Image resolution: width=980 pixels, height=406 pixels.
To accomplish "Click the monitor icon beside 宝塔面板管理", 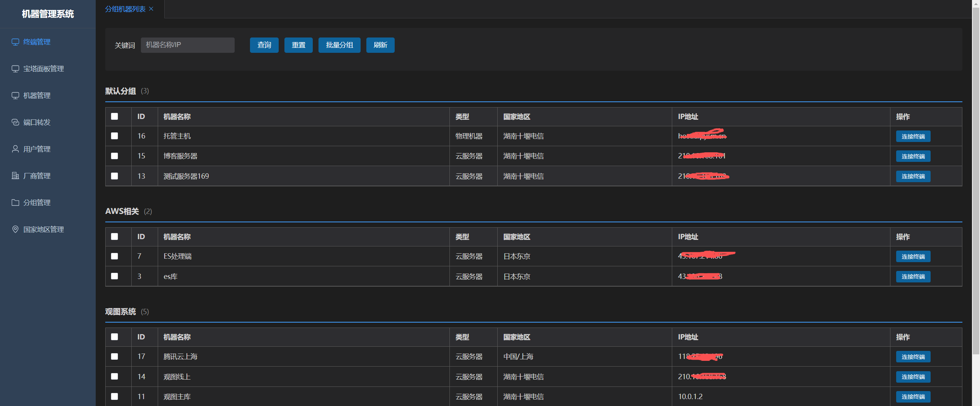I will click(x=15, y=69).
